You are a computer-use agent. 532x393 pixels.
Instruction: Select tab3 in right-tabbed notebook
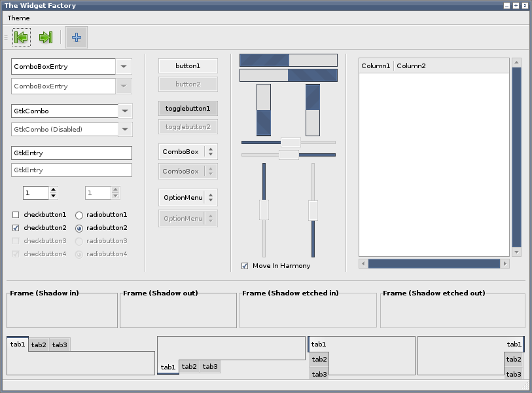pos(514,374)
